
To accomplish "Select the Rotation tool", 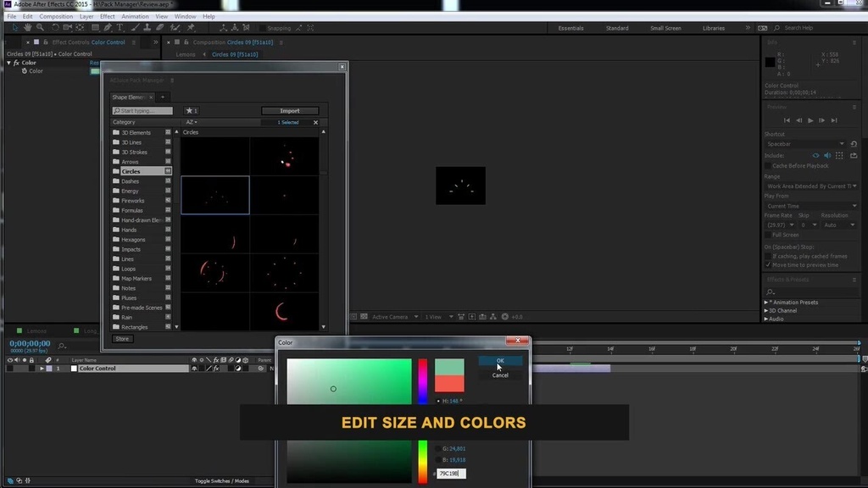I will tap(55, 28).
